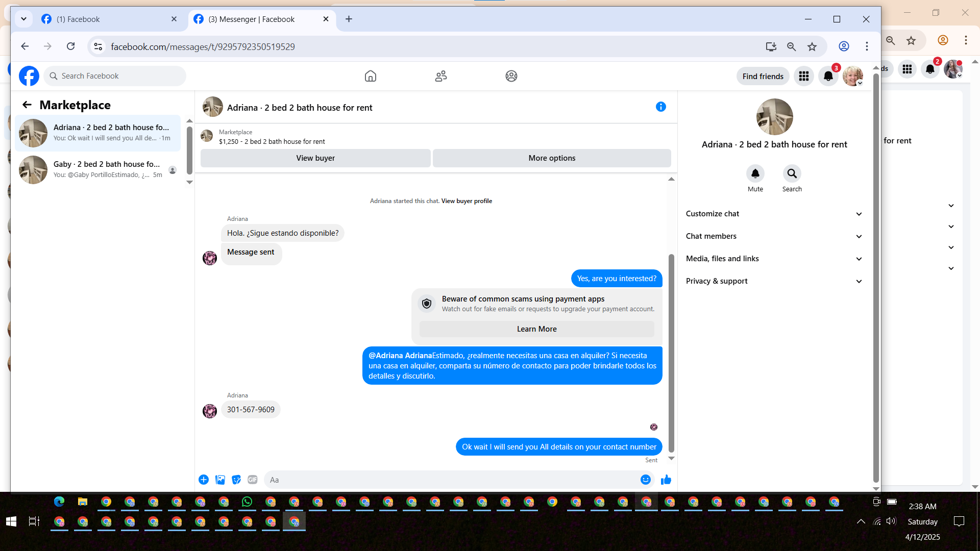Open notifications bell with 3 badge
The width and height of the screenshot is (980, 551).
(x=828, y=76)
